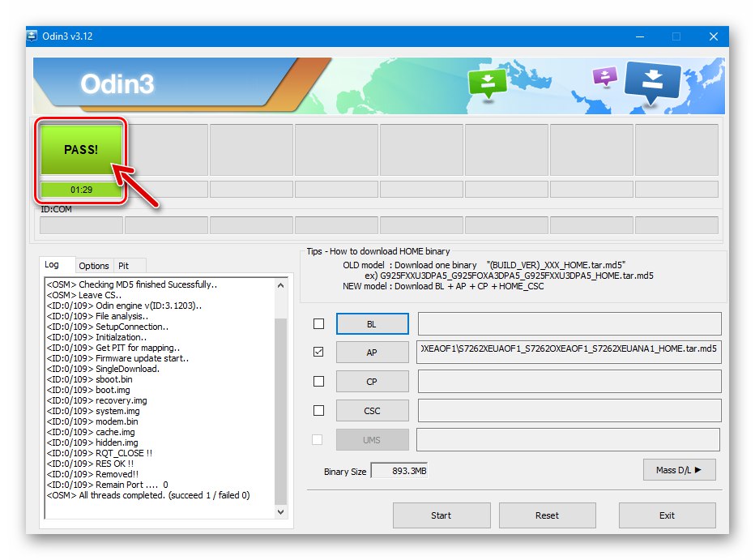755x560 pixels.
Task: Enable the BL checkbox
Action: [x=318, y=323]
